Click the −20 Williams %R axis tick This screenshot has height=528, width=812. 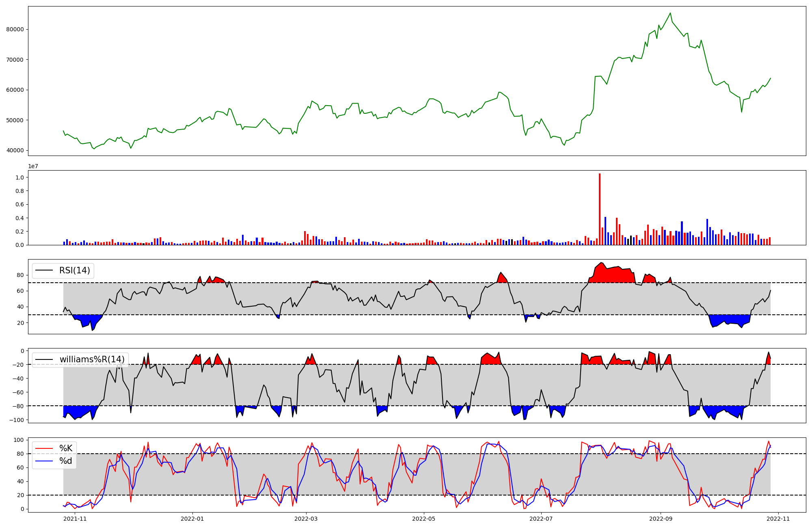click(x=18, y=365)
